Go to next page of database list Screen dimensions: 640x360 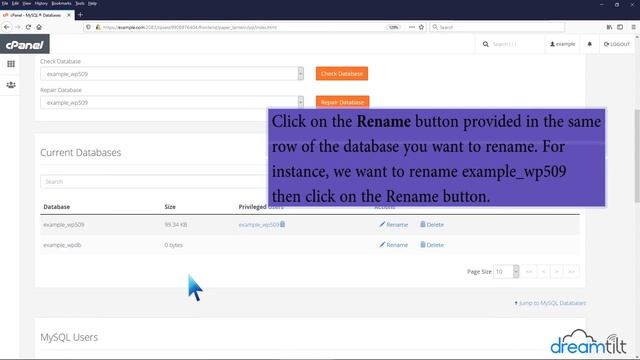coord(556,271)
